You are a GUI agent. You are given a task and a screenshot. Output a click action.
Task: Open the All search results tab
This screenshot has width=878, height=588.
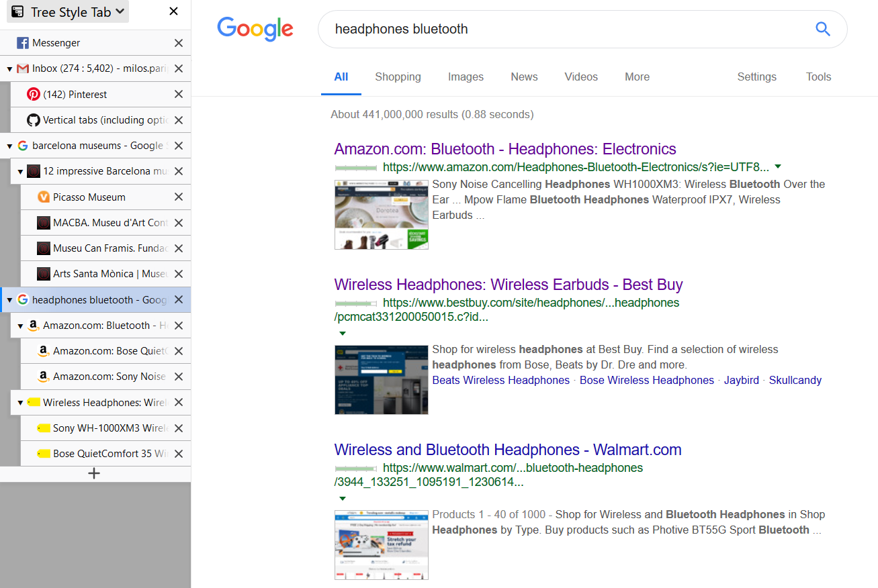(x=341, y=77)
